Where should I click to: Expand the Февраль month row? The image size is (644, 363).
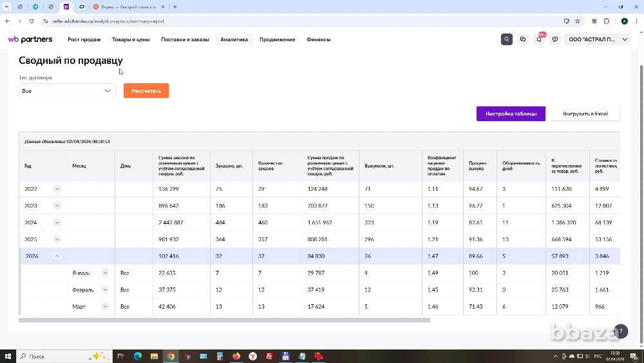click(105, 290)
